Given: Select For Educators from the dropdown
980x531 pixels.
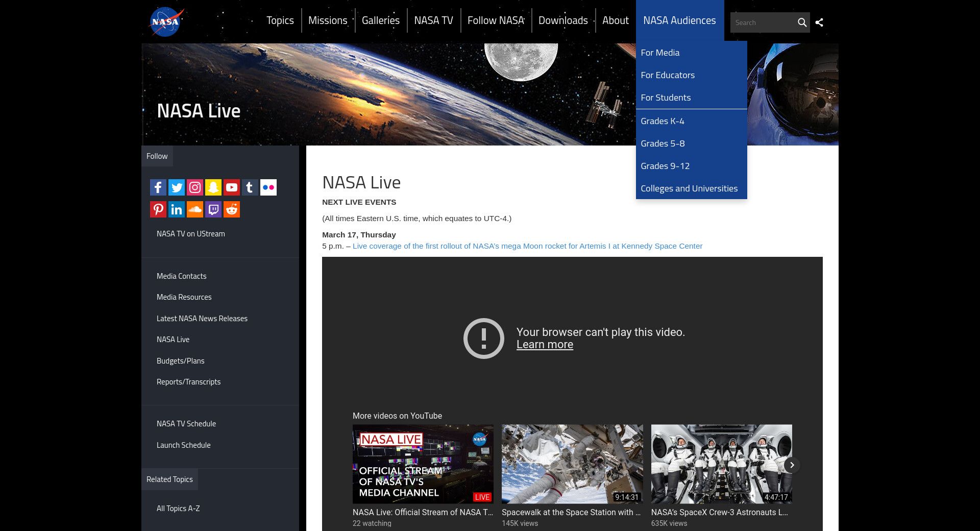Looking at the screenshot, I should pos(668,75).
